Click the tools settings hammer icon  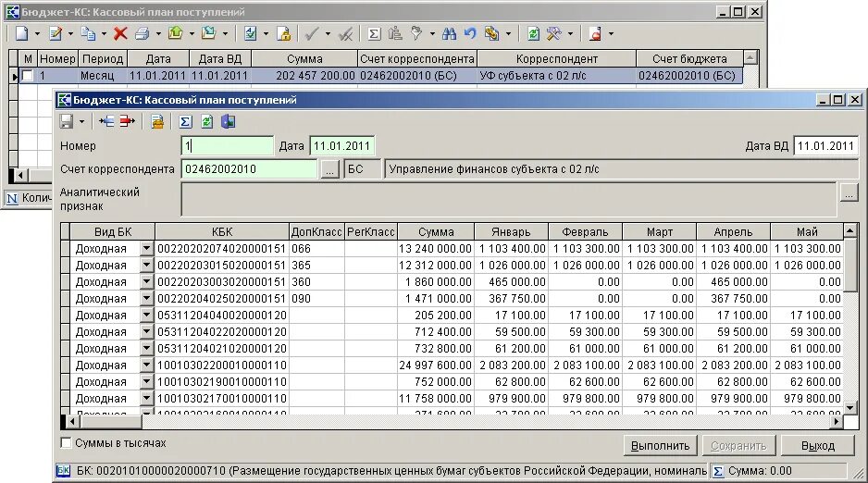[554, 33]
